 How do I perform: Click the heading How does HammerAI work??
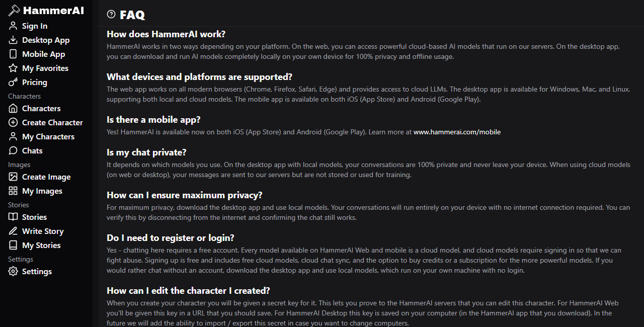[x=166, y=34]
